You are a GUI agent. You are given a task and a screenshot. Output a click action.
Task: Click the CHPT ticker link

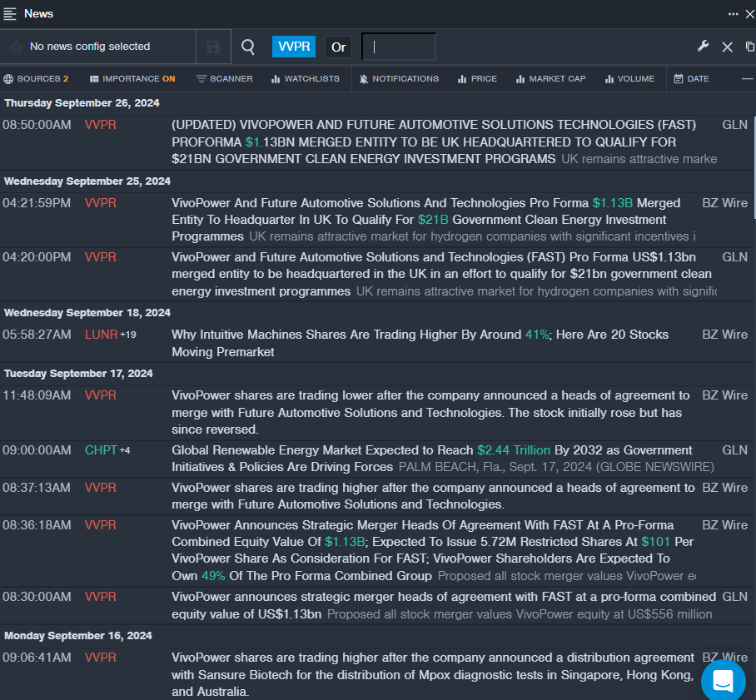[x=101, y=450]
